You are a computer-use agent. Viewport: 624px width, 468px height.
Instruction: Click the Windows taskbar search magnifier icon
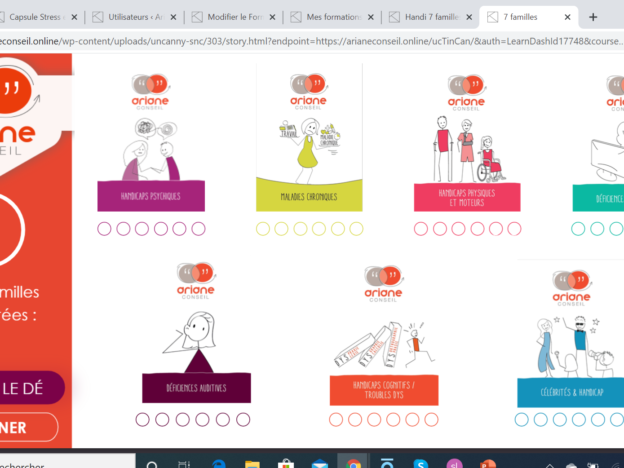click(153, 462)
